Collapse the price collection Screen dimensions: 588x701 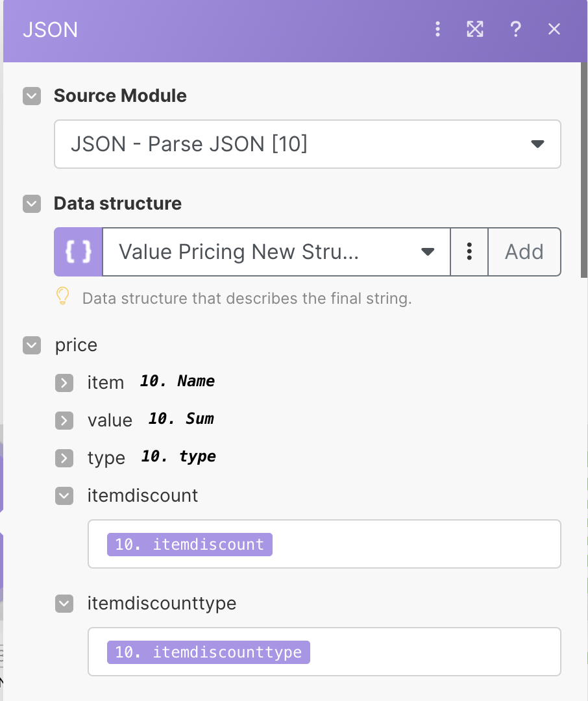click(x=32, y=345)
